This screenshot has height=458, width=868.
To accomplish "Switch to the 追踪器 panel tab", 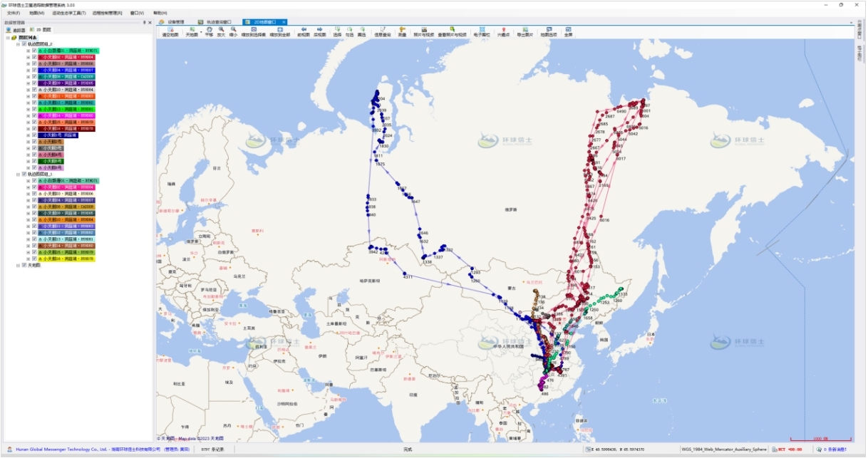I will coord(16,31).
